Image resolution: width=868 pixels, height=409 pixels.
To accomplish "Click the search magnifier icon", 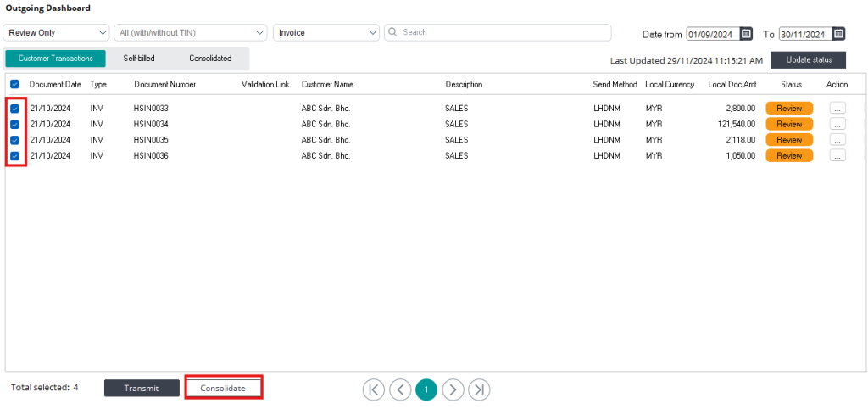I will pos(393,32).
